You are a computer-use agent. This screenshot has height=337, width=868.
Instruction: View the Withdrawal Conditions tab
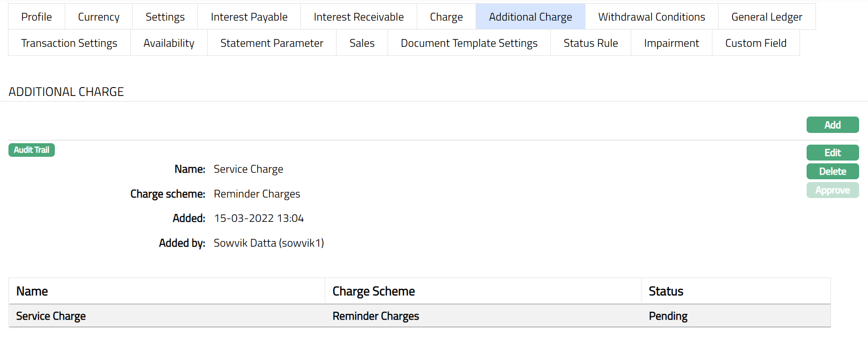click(651, 17)
